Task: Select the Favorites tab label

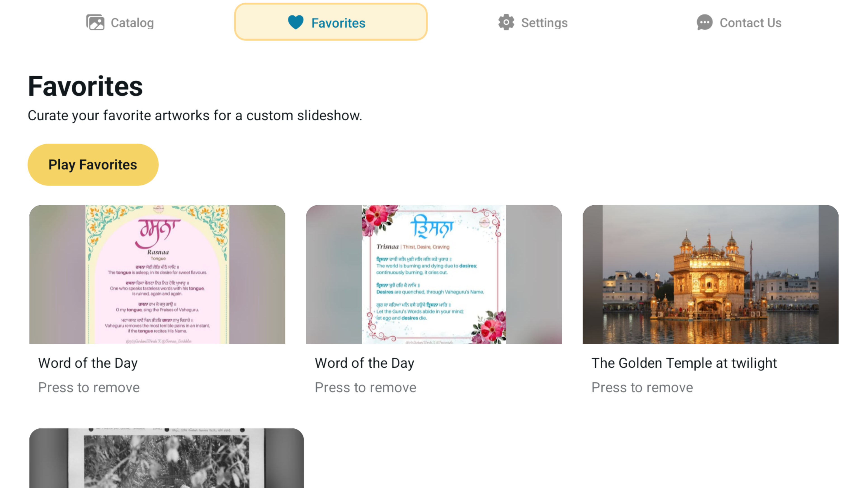Action: coord(338,23)
